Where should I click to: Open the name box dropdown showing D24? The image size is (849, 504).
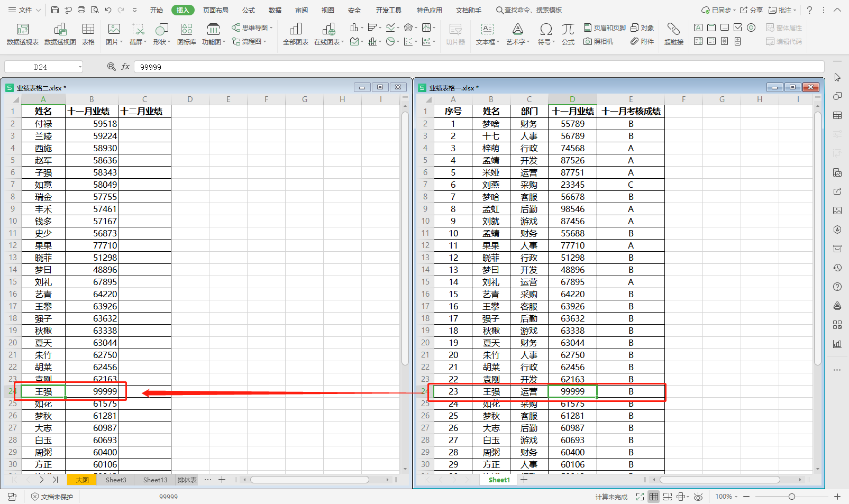pos(79,67)
